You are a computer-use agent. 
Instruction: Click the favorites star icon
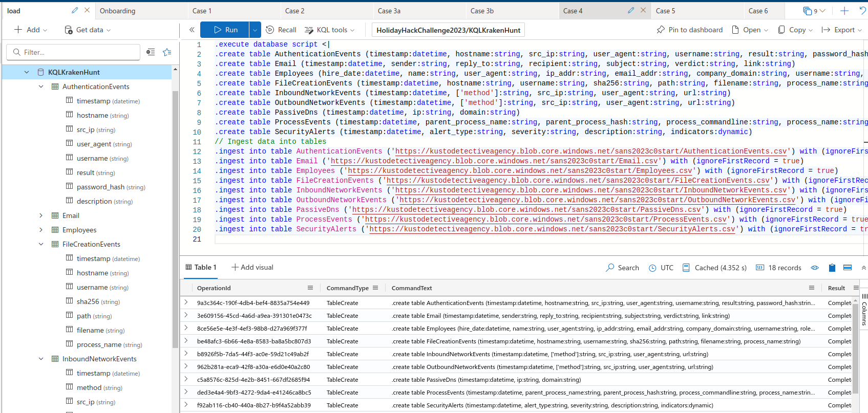167,52
